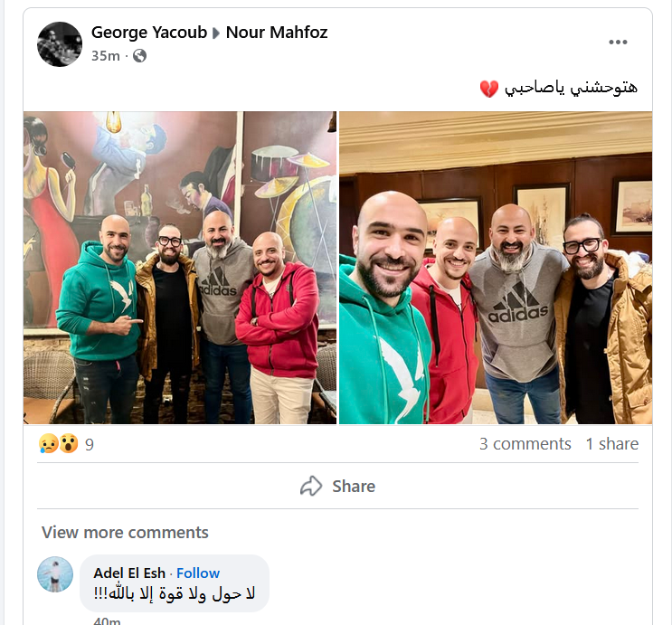Open George Yacoub's profile picture
The image size is (672, 625).
[60, 44]
